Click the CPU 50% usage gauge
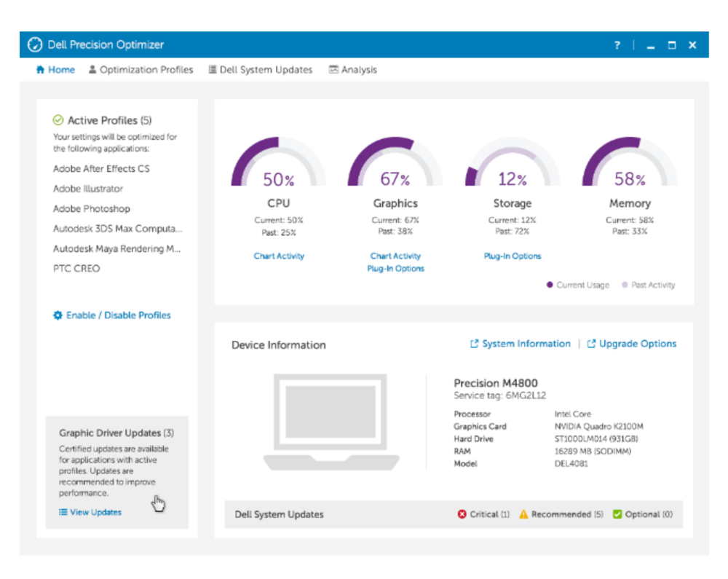Viewport: 728px width, 579px height. pos(279,162)
